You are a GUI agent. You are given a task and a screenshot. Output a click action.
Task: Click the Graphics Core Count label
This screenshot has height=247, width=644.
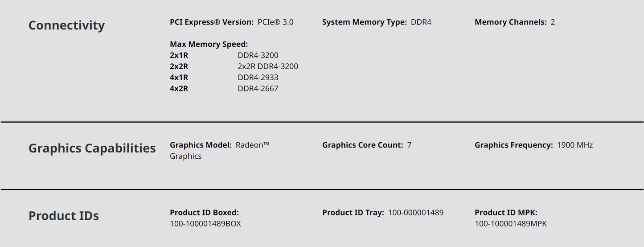tap(362, 145)
